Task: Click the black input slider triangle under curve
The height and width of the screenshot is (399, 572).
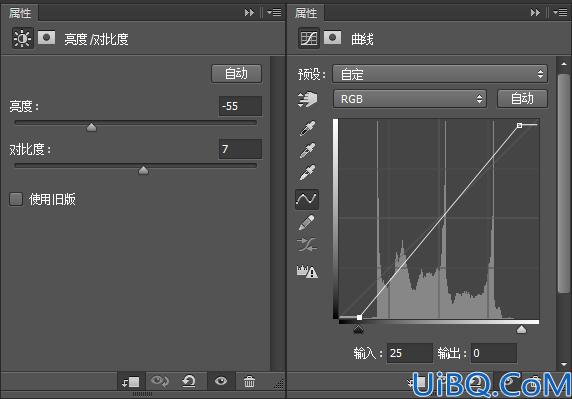Action: [359, 330]
